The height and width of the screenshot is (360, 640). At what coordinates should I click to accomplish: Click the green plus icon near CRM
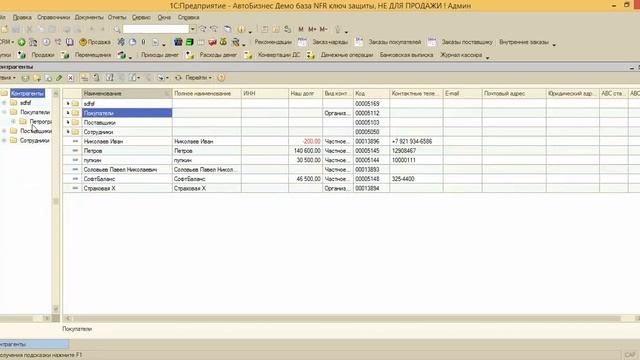pos(22,42)
